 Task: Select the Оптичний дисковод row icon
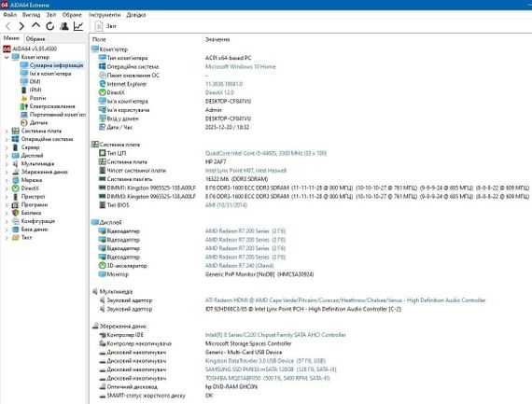coord(102,386)
